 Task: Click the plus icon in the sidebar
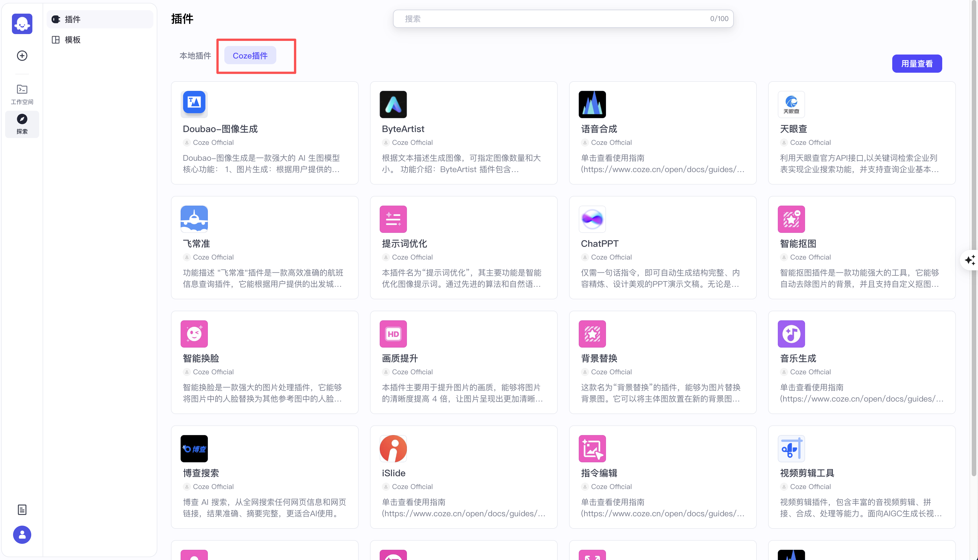[x=22, y=56]
